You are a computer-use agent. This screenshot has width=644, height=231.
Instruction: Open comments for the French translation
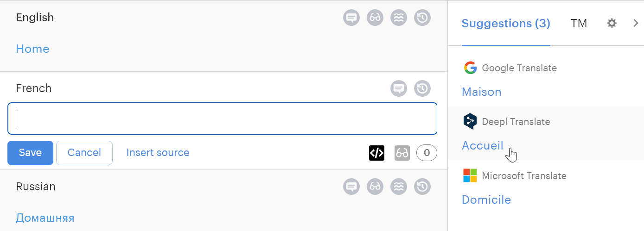tap(399, 88)
